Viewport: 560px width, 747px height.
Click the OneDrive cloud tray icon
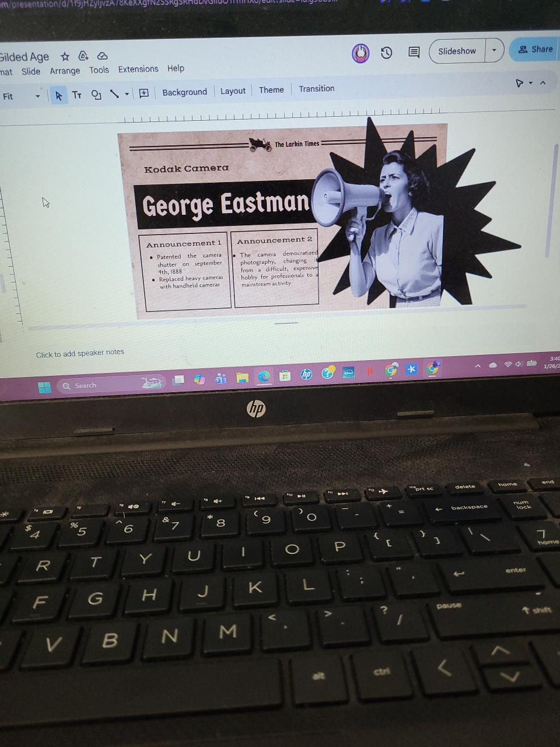click(493, 365)
